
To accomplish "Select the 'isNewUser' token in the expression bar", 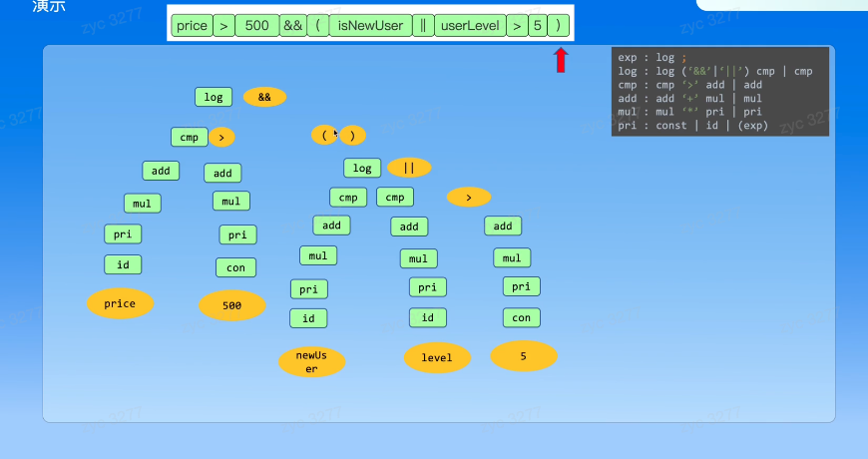I will [x=370, y=26].
